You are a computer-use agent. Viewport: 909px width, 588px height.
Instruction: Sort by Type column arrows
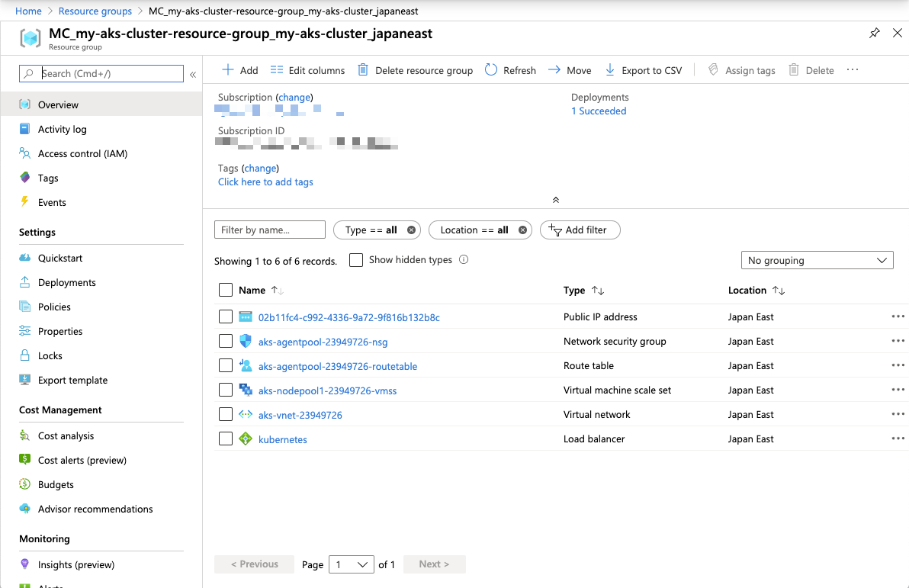[598, 291]
